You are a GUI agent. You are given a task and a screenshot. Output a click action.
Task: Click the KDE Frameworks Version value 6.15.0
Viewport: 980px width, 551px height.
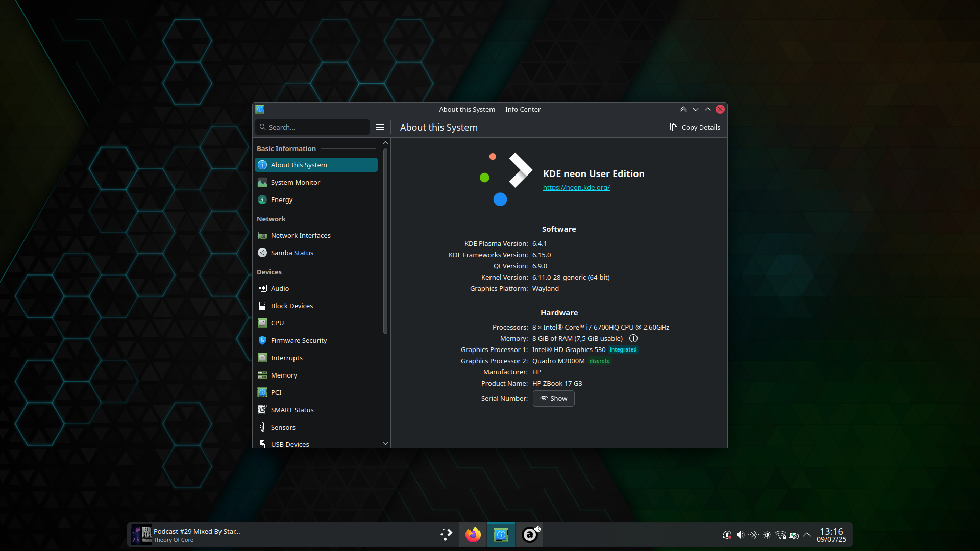click(542, 255)
